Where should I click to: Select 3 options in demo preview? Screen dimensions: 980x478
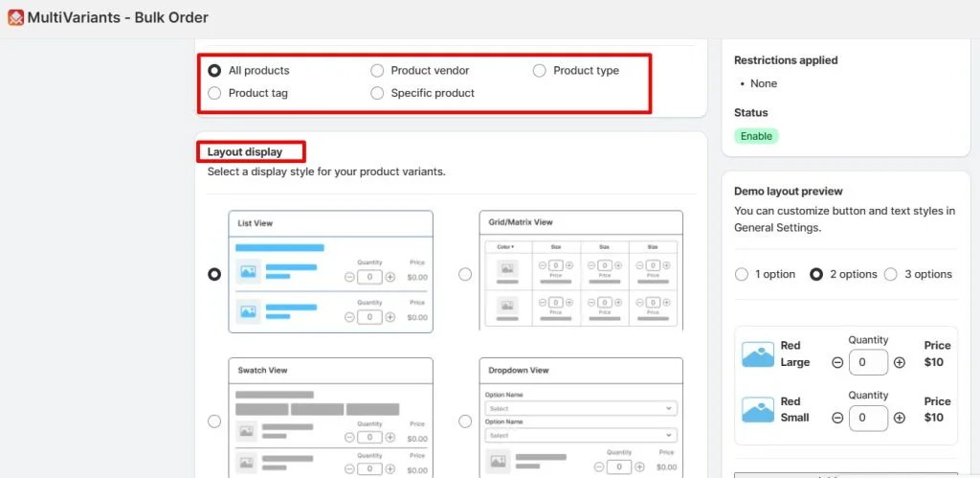[891, 274]
